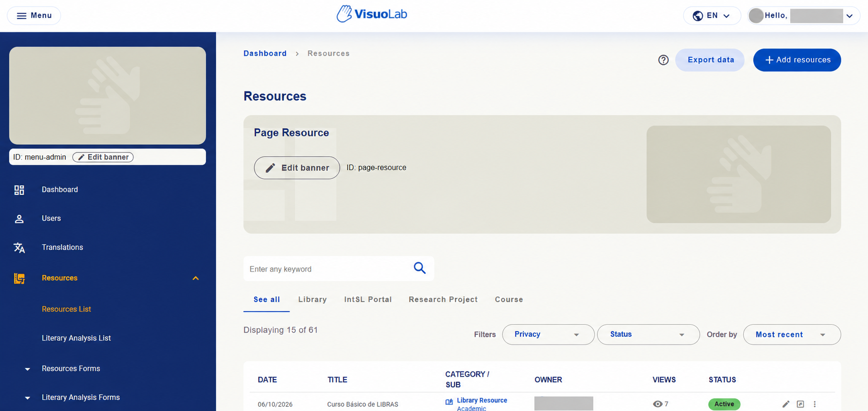
Task: Click the Page Resource banner image placeholder
Action: point(738,174)
